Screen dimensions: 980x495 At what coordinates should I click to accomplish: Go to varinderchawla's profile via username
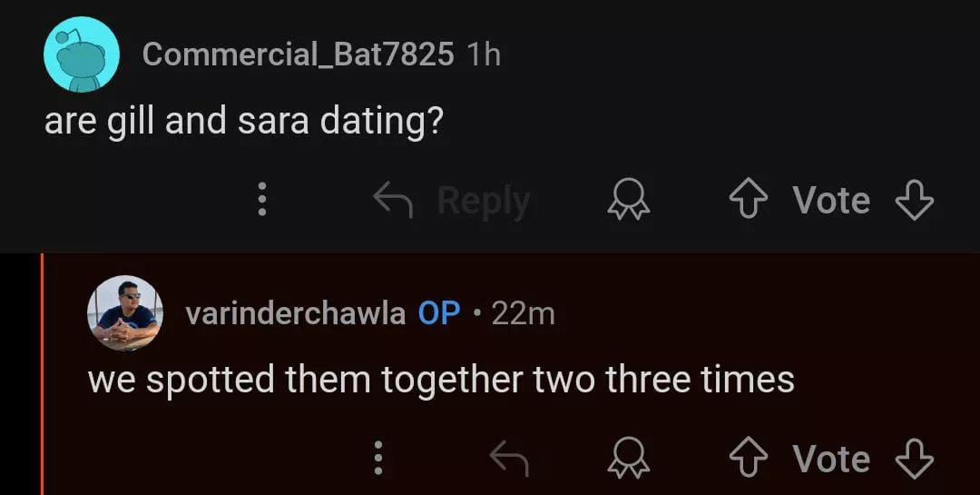point(295,313)
